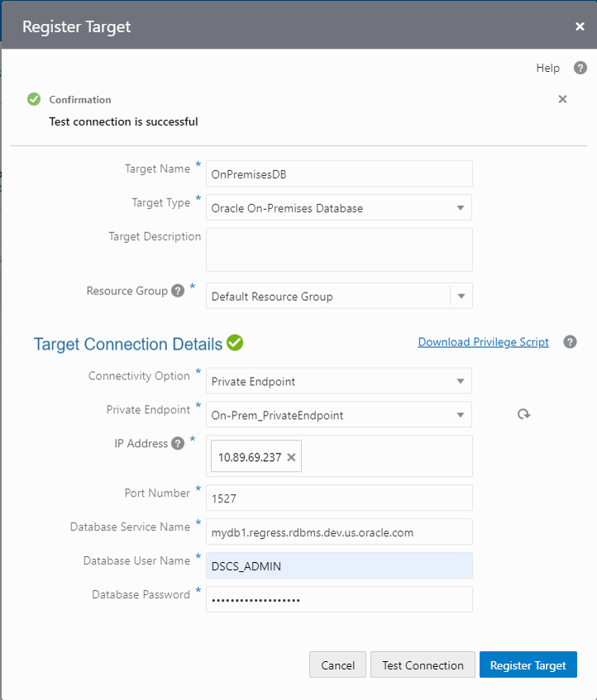Expand the Private Endpoint dropdown
The image size is (597, 700).
click(x=461, y=415)
